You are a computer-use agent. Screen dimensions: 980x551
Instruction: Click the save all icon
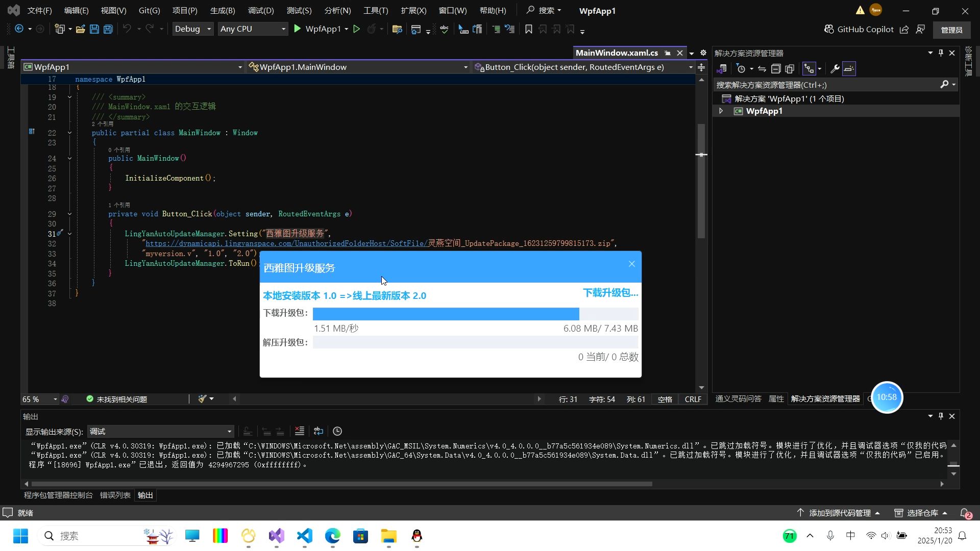108,29
